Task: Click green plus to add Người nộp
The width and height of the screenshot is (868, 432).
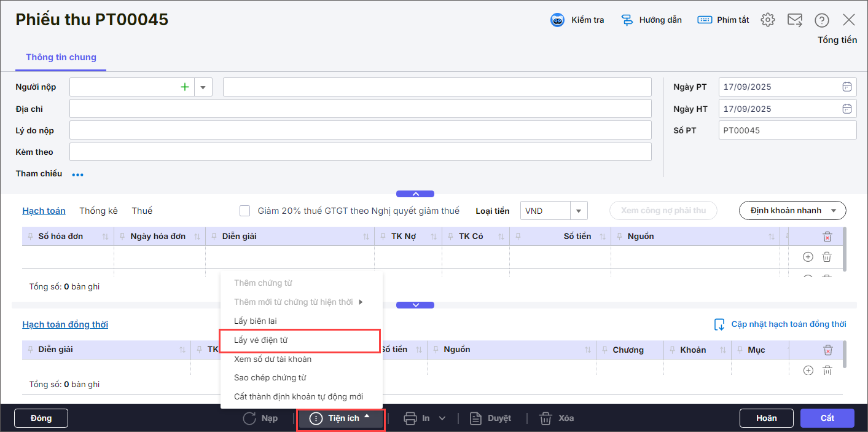Action: point(184,87)
